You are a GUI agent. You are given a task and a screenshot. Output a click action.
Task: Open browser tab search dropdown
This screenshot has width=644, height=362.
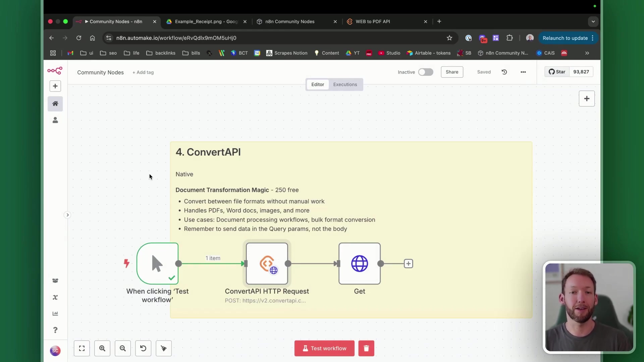tap(593, 21)
